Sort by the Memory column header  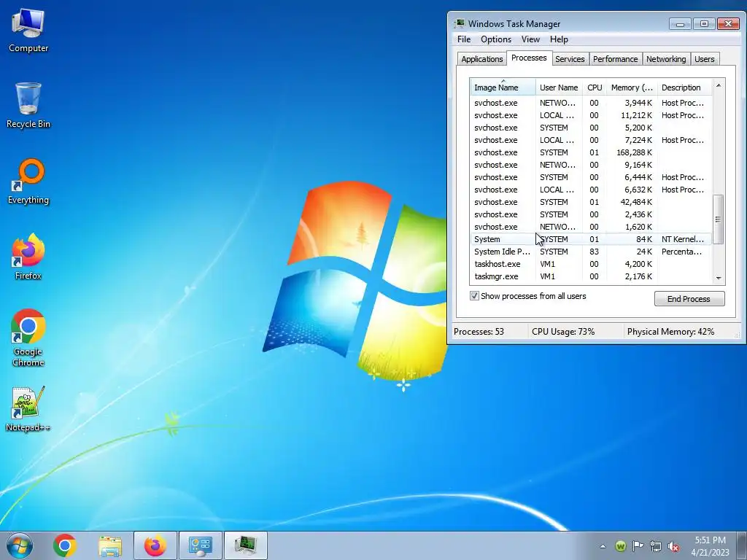pyautogui.click(x=632, y=87)
